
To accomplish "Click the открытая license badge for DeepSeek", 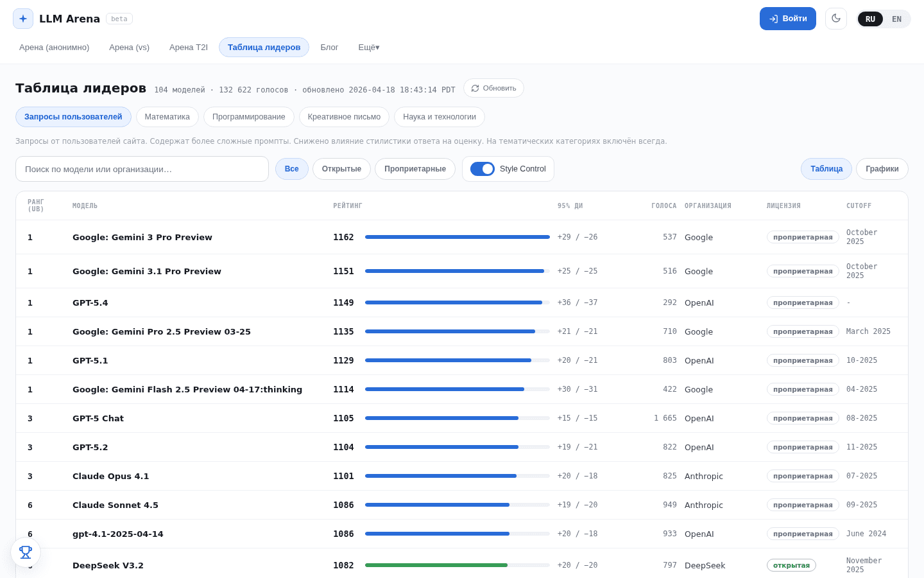I will [x=791, y=565].
